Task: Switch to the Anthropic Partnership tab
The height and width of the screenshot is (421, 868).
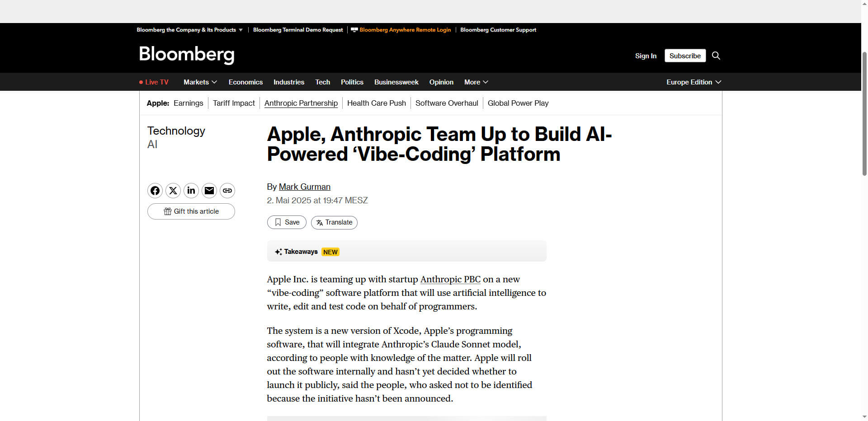Action: 301,103
